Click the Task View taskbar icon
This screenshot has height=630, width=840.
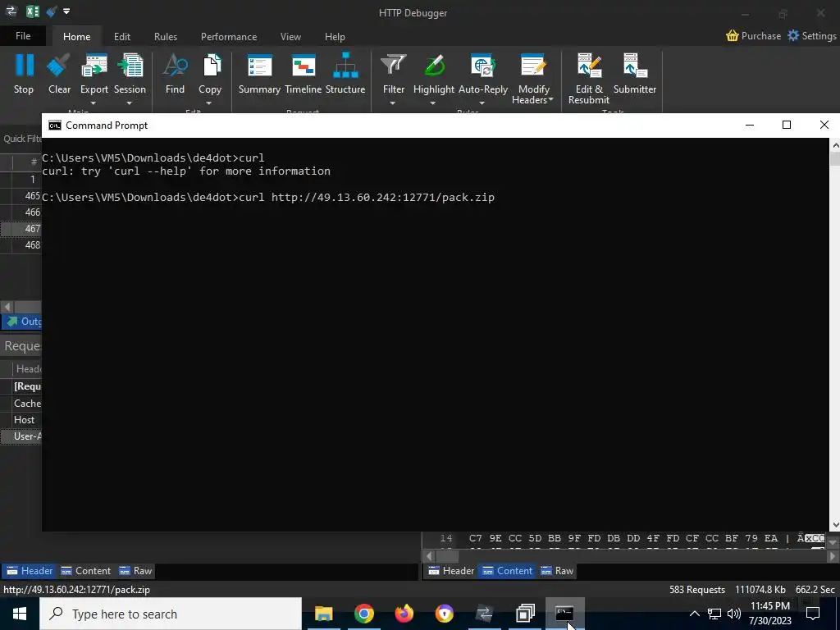(525, 614)
